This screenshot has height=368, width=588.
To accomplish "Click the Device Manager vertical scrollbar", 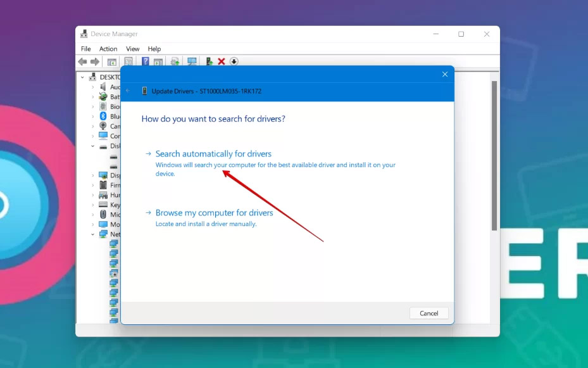I will pos(494,155).
